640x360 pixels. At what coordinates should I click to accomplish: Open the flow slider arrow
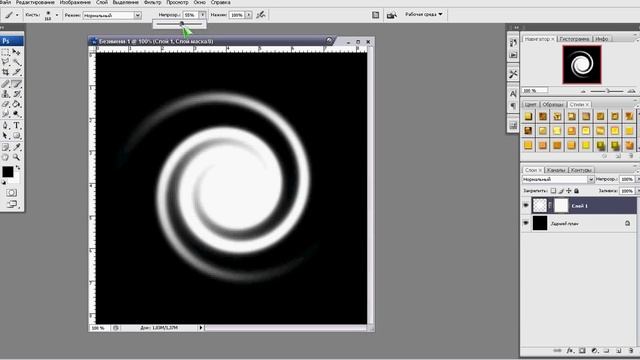pos(248,15)
